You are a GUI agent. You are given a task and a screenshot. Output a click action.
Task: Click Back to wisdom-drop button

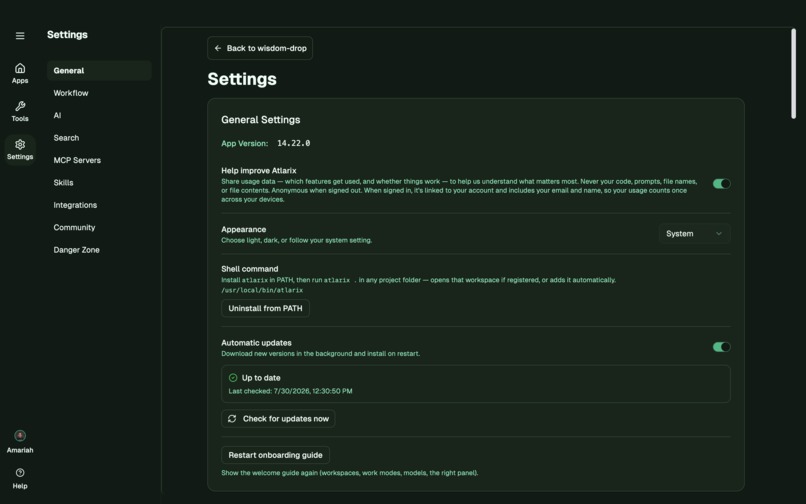click(260, 48)
